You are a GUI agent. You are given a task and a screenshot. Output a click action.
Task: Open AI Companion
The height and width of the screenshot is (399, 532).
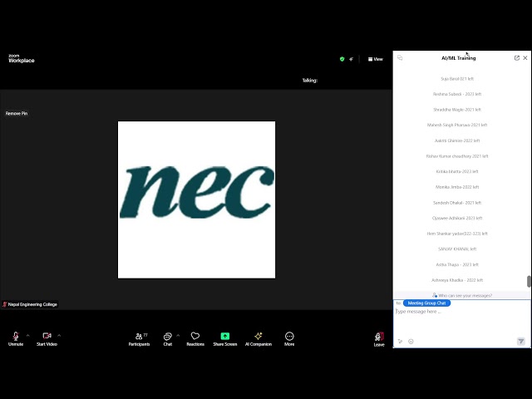point(259,339)
